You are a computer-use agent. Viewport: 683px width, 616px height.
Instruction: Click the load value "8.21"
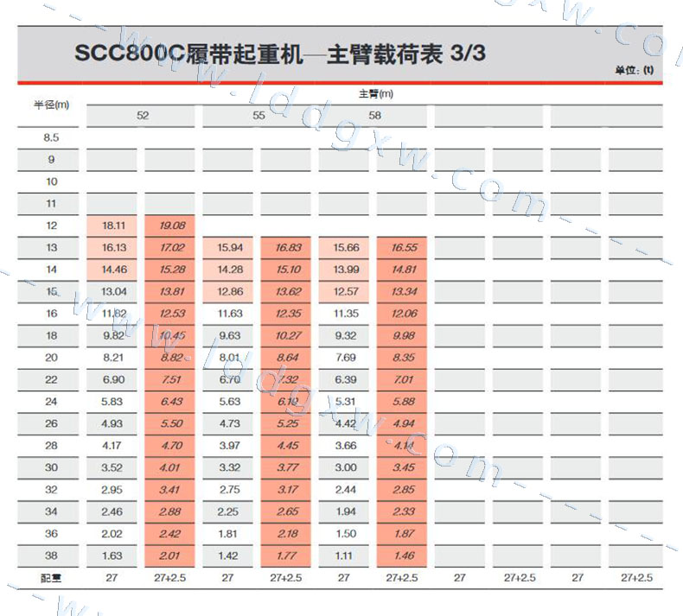113,358
